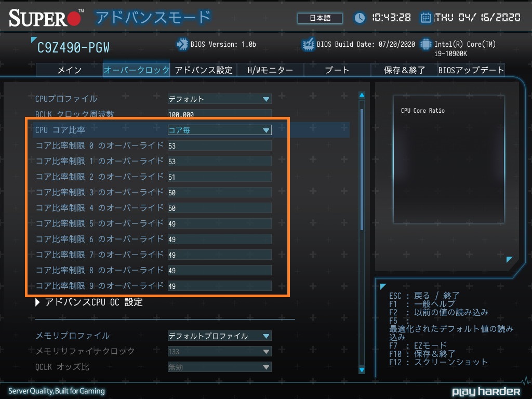The width and height of the screenshot is (532, 399).
Task: Click the F12 : スクリーンショット hint
Action: pos(438,362)
